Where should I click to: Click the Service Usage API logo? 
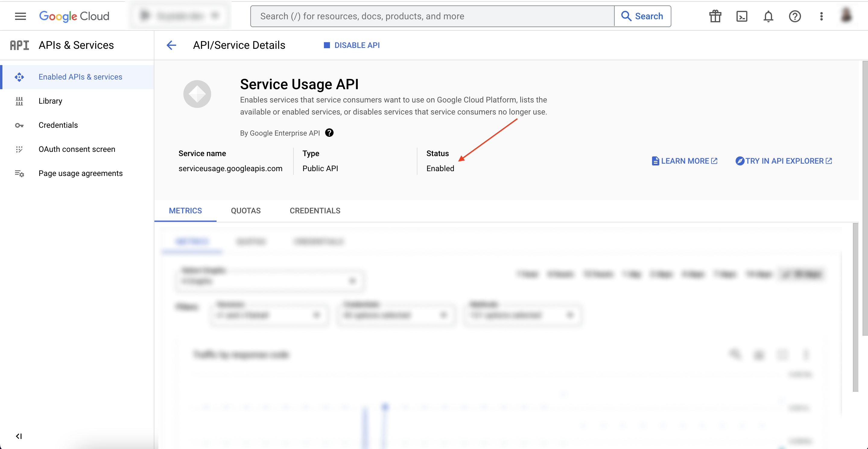pos(197,94)
